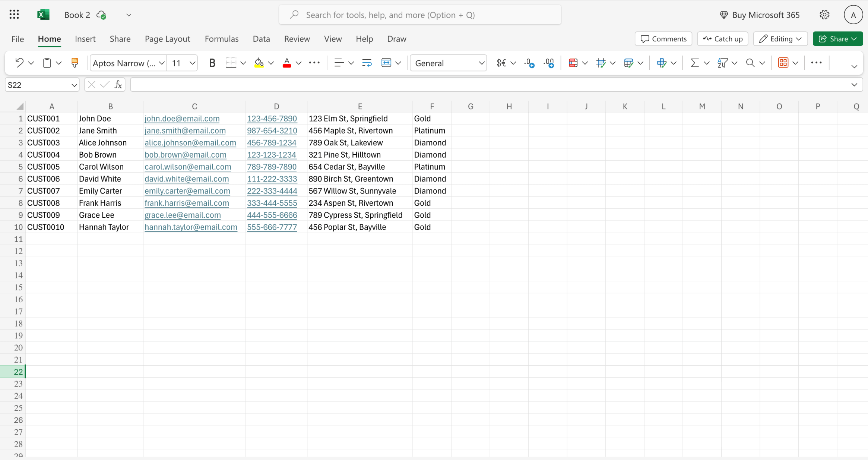868x460 pixels.
Task: Expand the formula bar chevron
Action: (854, 85)
